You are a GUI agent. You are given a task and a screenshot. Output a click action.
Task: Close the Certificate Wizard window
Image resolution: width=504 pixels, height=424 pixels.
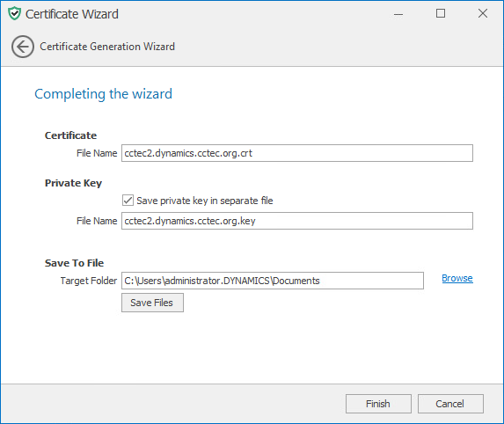(x=483, y=13)
